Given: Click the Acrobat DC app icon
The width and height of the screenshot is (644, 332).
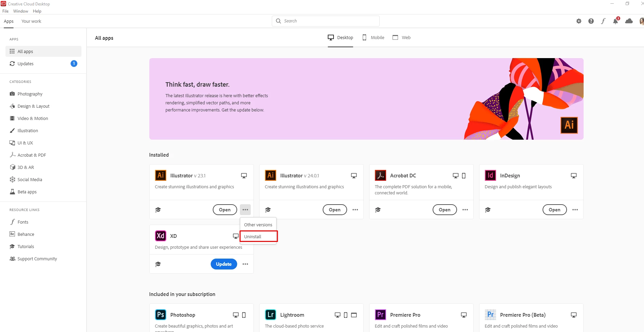Looking at the screenshot, I should pyautogui.click(x=380, y=175).
